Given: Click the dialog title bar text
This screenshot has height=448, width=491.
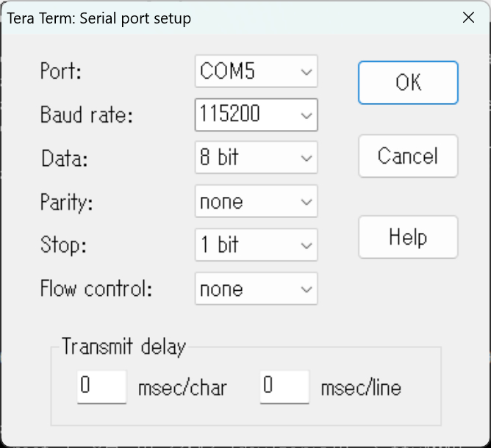Looking at the screenshot, I should 99,18.
